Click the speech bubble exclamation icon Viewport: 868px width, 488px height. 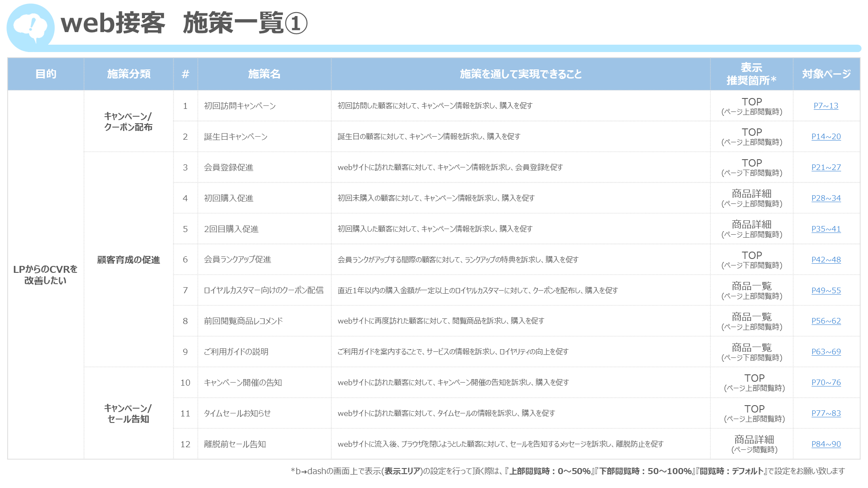[30, 27]
